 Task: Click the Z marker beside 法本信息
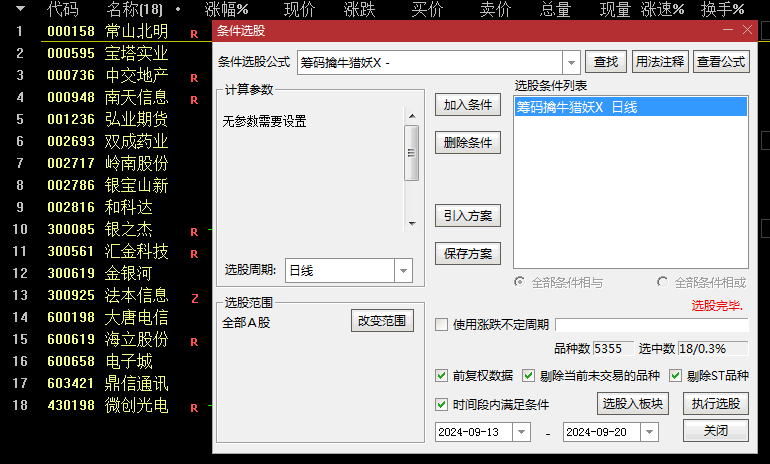click(194, 298)
